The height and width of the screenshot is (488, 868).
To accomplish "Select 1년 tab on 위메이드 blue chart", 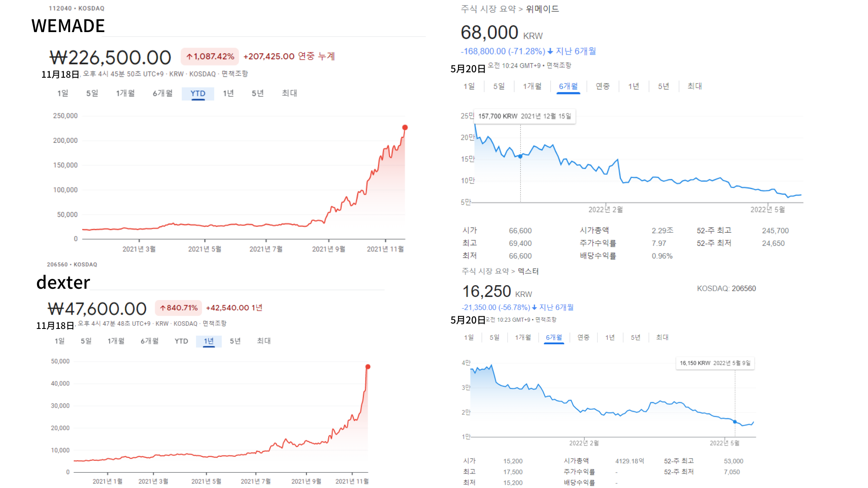I will (634, 86).
